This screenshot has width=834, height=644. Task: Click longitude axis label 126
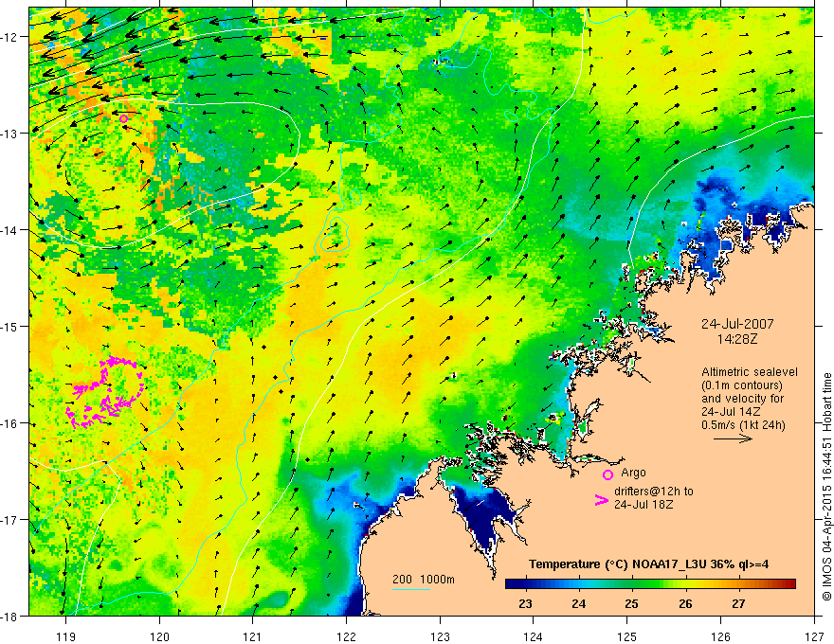click(x=720, y=636)
